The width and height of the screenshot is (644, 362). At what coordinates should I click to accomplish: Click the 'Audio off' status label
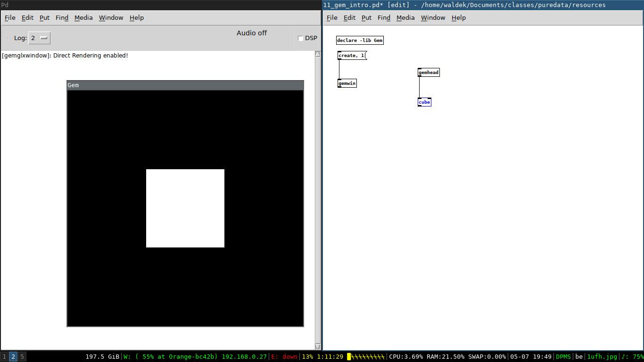(252, 33)
